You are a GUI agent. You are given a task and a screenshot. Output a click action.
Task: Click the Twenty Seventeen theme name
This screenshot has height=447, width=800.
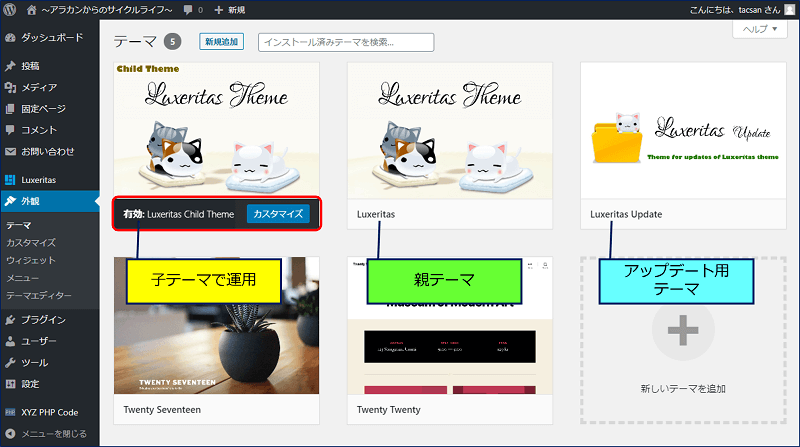pyautogui.click(x=162, y=410)
